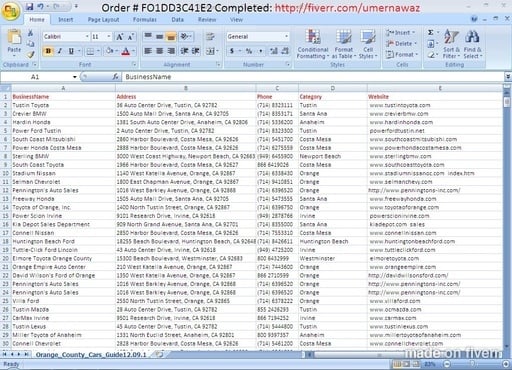512x370 pixels.
Task: Undo last action in quick access toolbar
Action: 41,6
